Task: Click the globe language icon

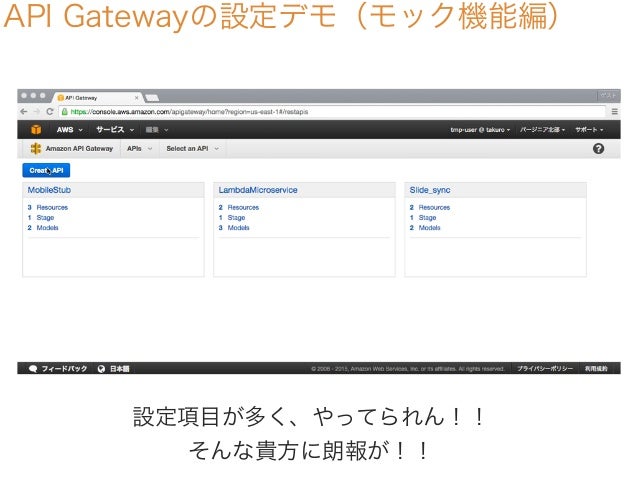Action: pos(101,369)
